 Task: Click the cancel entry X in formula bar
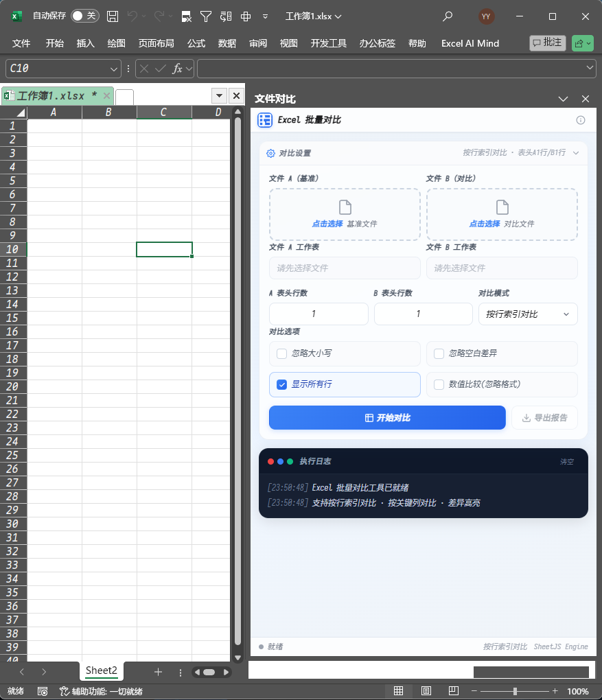143,69
